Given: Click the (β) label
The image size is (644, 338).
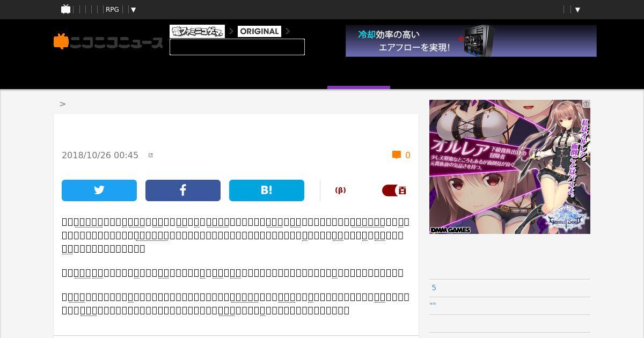Looking at the screenshot, I should pos(340,190).
